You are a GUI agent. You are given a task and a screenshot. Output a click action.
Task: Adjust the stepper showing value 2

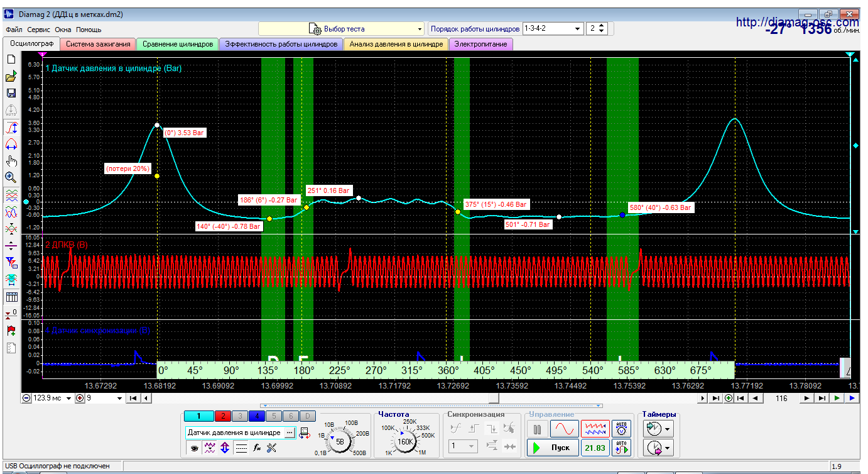tap(596, 28)
